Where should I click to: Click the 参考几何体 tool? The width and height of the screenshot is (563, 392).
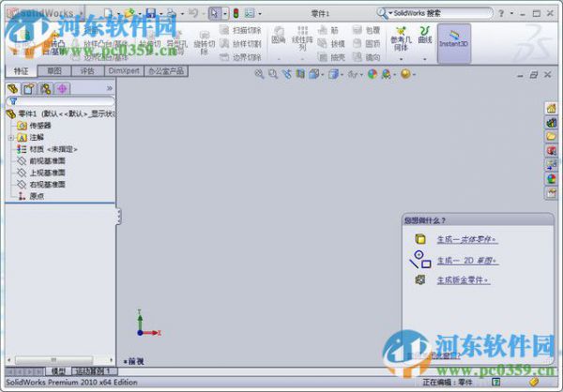(x=401, y=38)
